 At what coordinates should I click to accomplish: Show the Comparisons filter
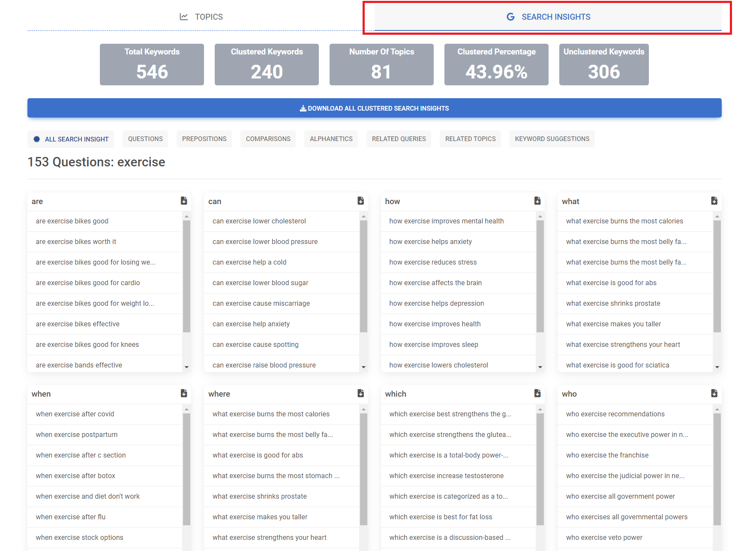[x=268, y=139]
